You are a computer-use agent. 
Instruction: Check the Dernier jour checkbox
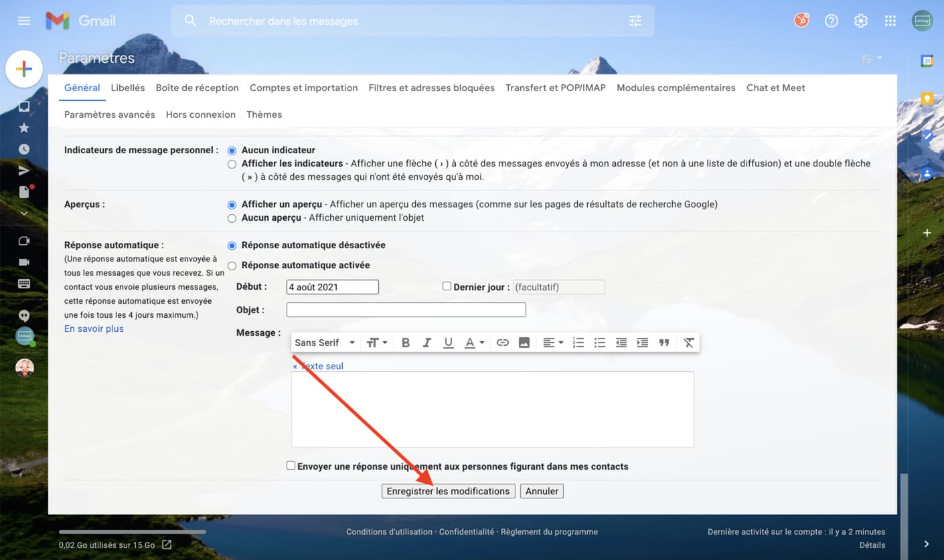pyautogui.click(x=447, y=286)
